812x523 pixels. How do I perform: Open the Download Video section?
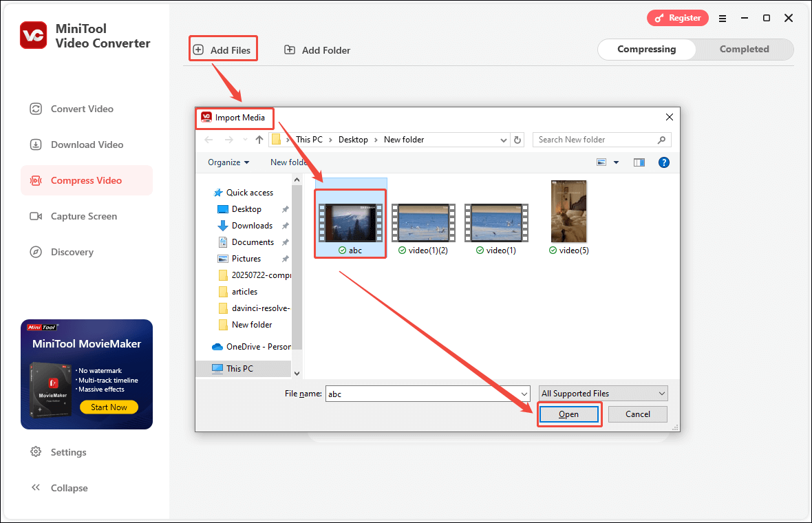click(x=87, y=145)
